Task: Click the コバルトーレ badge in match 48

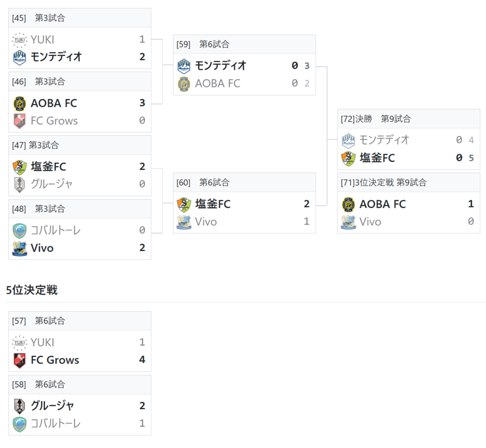Action: coord(19,230)
